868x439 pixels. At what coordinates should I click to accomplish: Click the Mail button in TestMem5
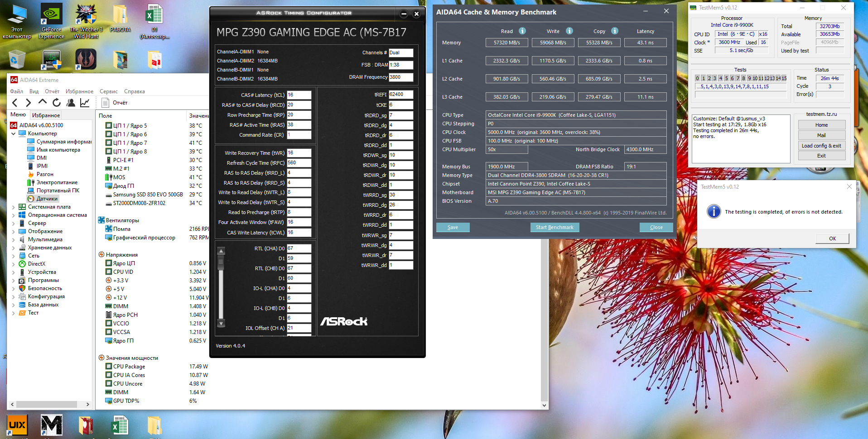(821, 135)
